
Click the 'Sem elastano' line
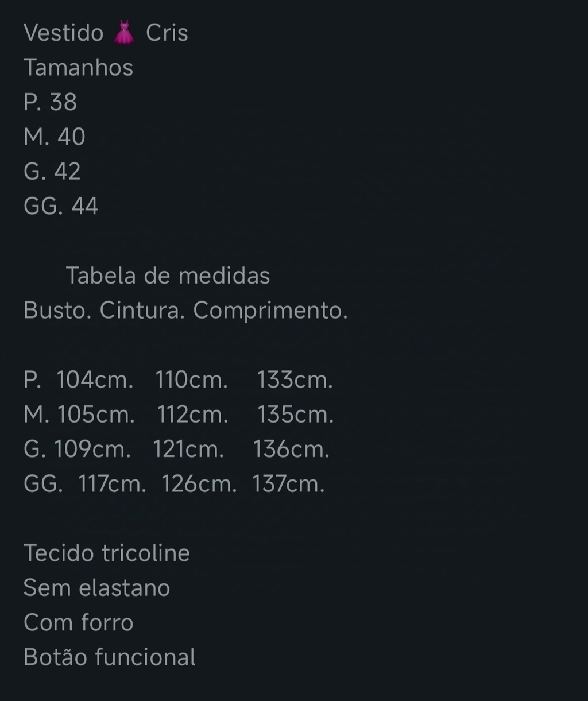pyautogui.click(x=97, y=588)
